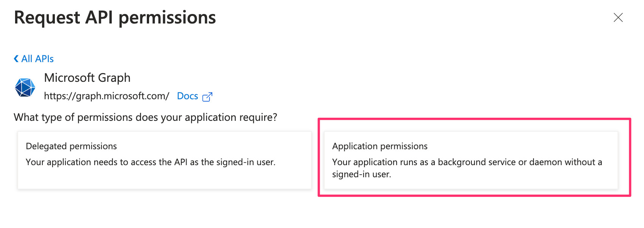The height and width of the screenshot is (228, 644).
Task: Open the Docs link
Action: pos(187,96)
